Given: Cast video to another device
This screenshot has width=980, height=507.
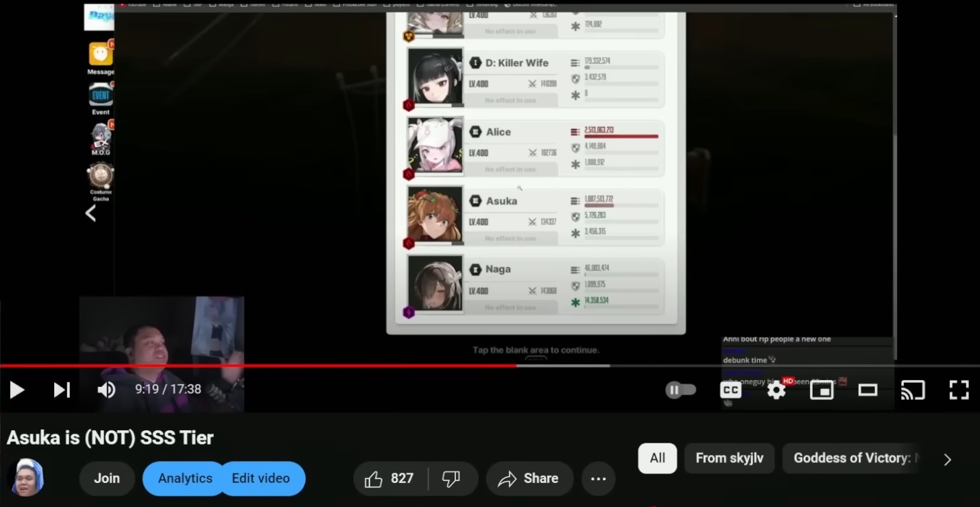Looking at the screenshot, I should 913,390.
